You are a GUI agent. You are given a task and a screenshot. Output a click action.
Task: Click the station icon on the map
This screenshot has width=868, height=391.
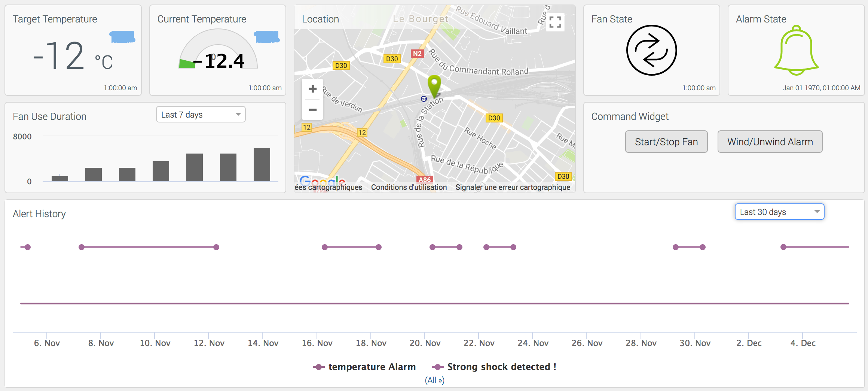[424, 99]
